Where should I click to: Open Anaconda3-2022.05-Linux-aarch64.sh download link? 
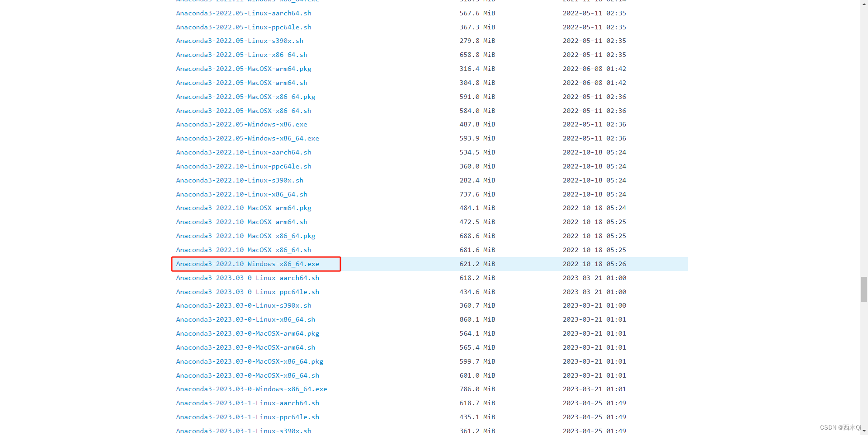pyautogui.click(x=244, y=13)
